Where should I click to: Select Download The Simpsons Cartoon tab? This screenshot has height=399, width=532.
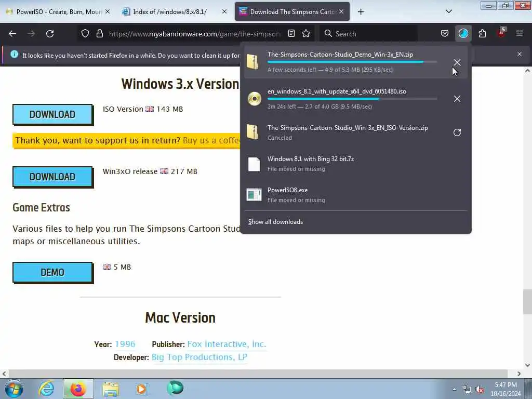coord(292,12)
